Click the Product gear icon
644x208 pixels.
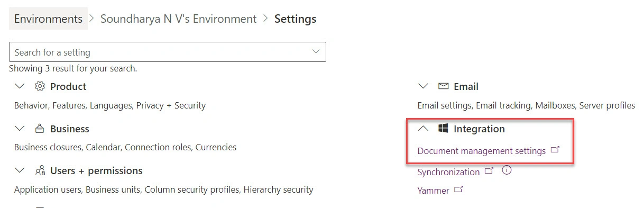point(40,86)
